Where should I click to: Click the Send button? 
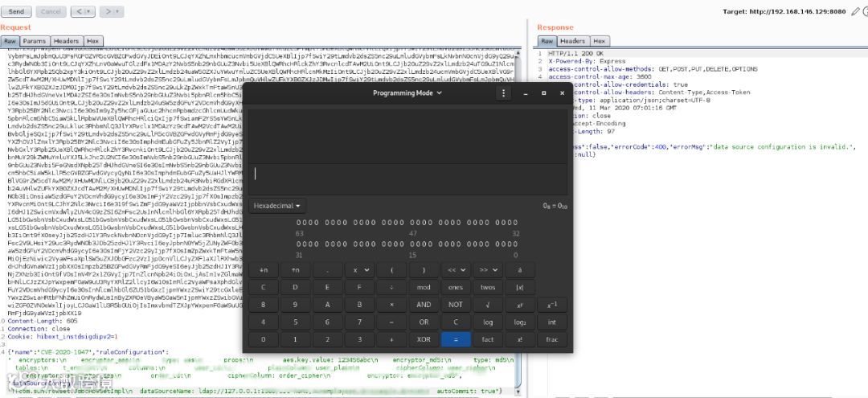pyautogui.click(x=17, y=11)
